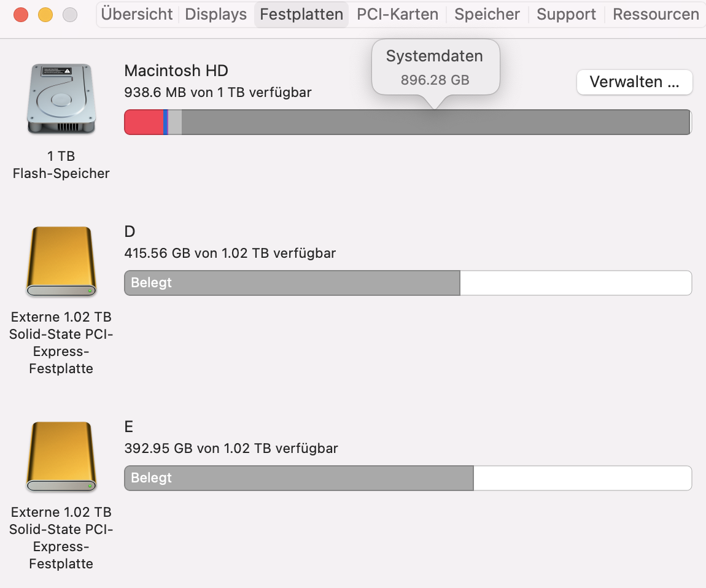Screen dimensions: 706x588
Task: Click the Belegt section of drive E bar
Action: [299, 478]
